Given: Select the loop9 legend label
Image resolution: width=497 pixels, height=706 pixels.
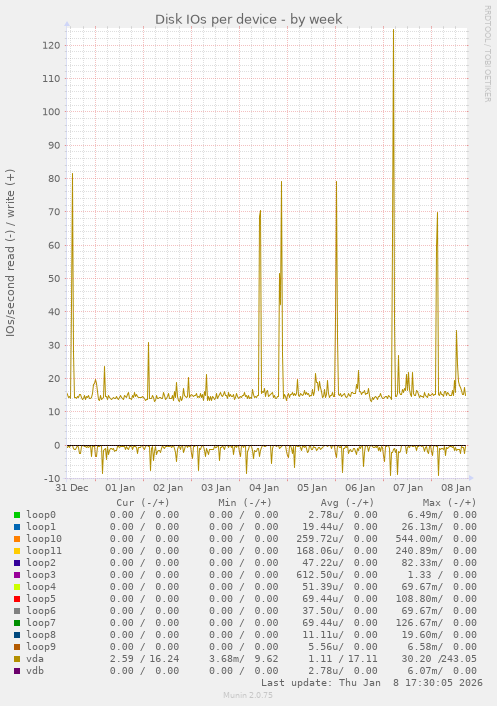Looking at the screenshot, I should pos(41,647).
